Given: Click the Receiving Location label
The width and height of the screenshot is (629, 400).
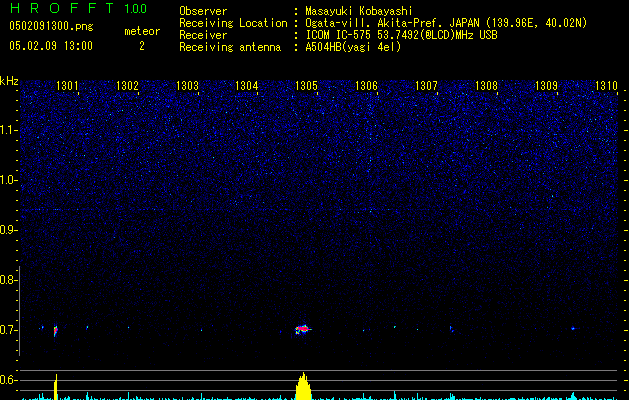Looking at the screenshot, I should click(233, 23).
